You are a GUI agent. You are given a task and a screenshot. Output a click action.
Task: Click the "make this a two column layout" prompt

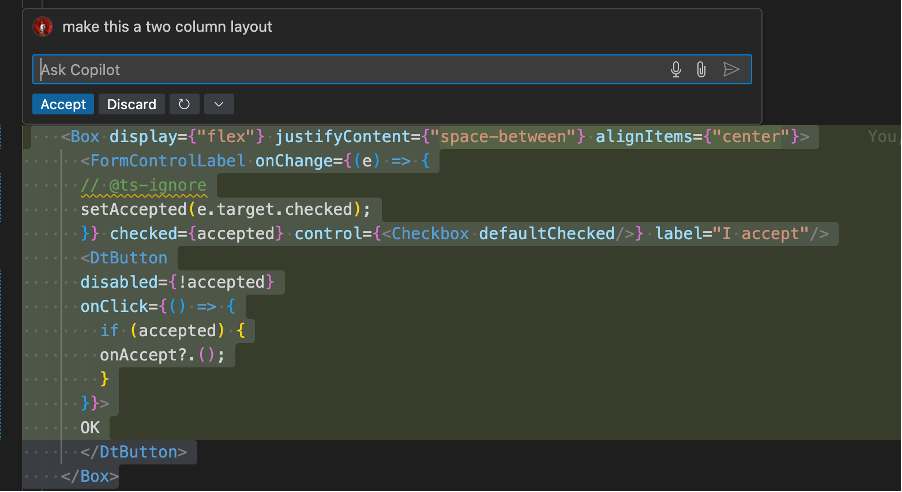pyautogui.click(x=167, y=27)
